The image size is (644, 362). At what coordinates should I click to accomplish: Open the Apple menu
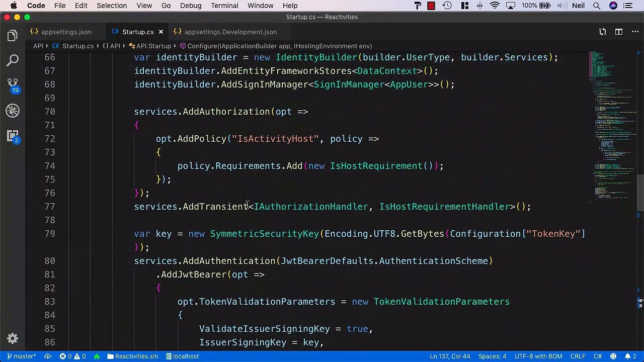14,6
